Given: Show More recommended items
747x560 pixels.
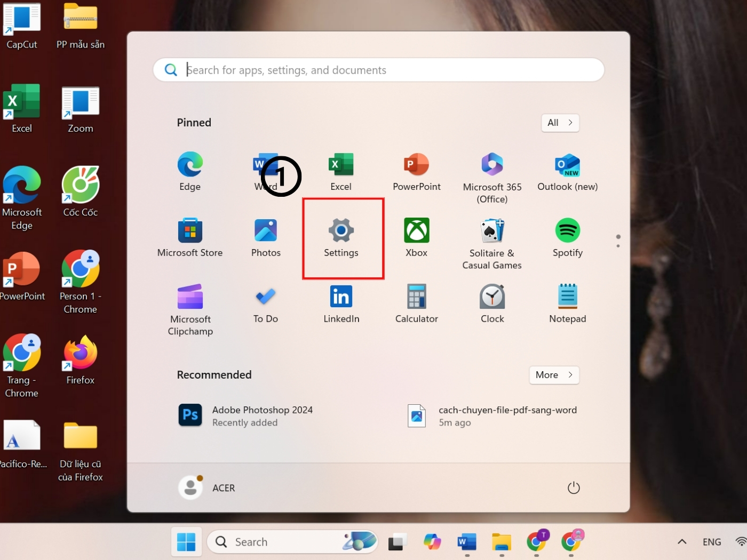Looking at the screenshot, I should tap(554, 375).
